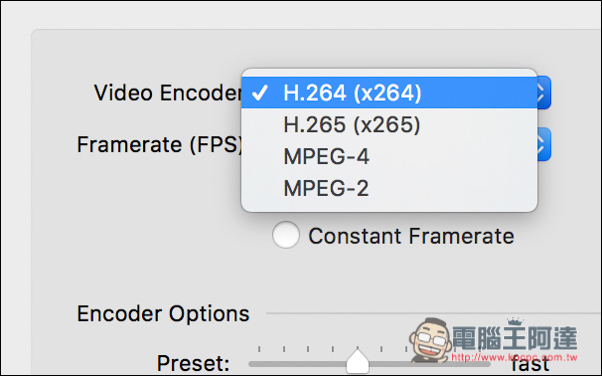Click the cartoon face watermark logo
Viewport: 602px width, 376px height.
[430, 340]
